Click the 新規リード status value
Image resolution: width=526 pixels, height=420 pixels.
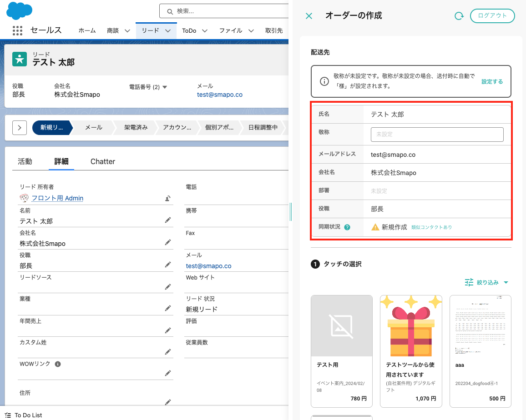(202, 310)
